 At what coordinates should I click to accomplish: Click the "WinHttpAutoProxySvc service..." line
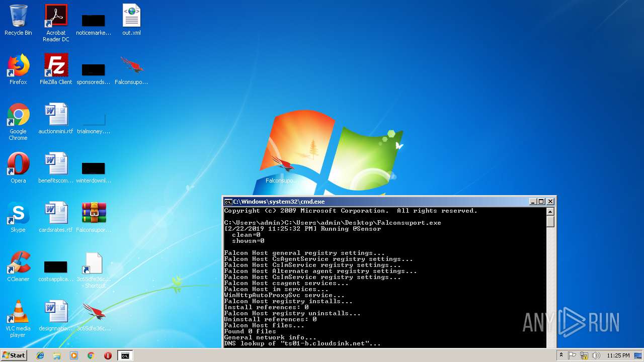click(284, 295)
